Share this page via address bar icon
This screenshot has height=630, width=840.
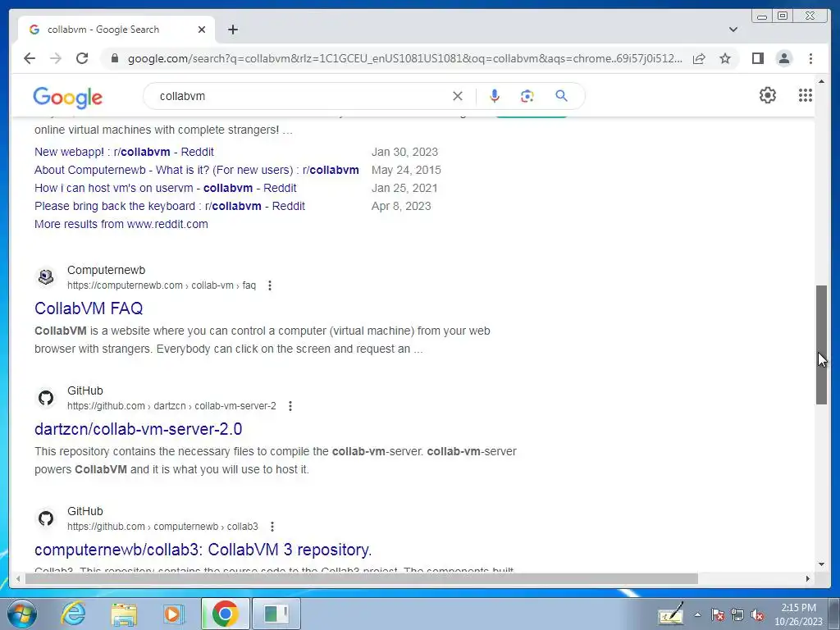point(699,58)
